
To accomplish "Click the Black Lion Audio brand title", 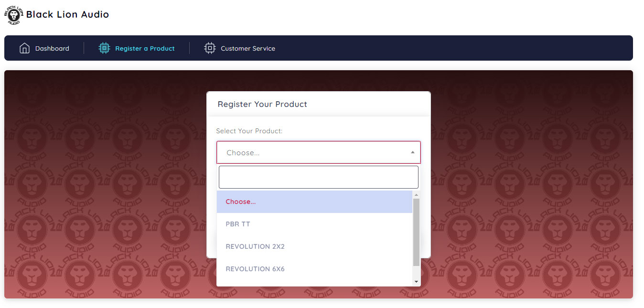I will pyautogui.click(x=67, y=14).
